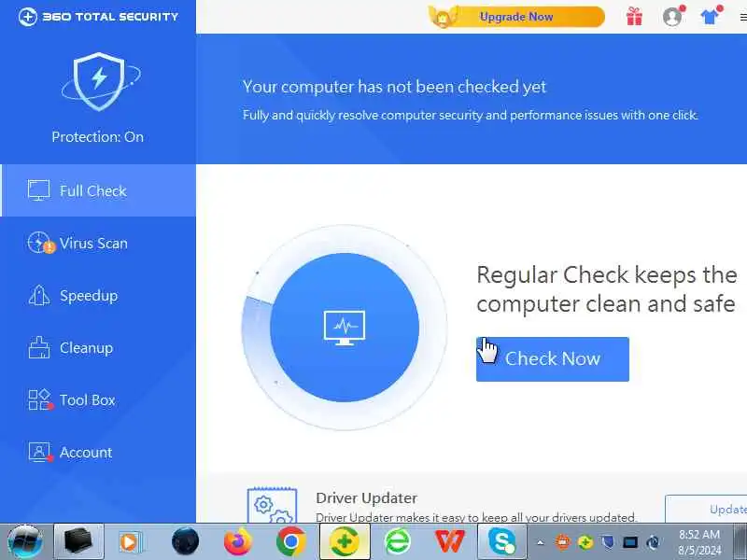This screenshot has width=747, height=560.
Task: Open the shirt theme/skin icon
Action: 711,17
